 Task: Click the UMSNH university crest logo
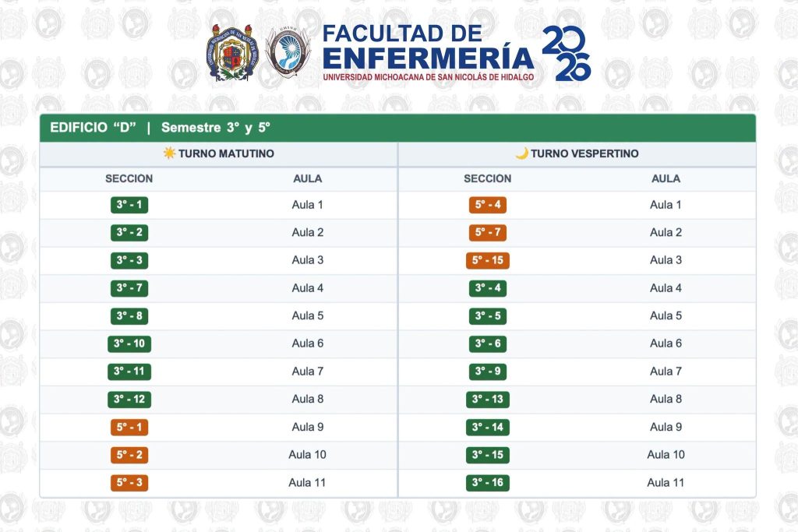coord(232,53)
